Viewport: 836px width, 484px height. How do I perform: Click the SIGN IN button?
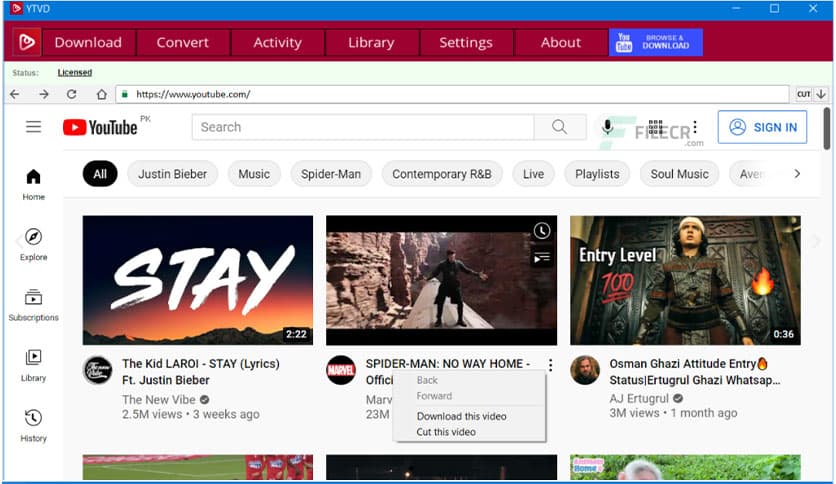pyautogui.click(x=762, y=127)
